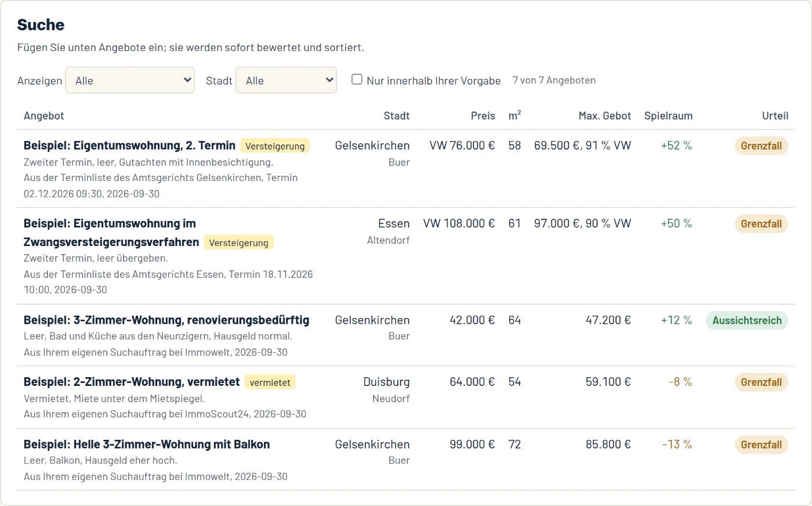Click the Versteigerung tag on the Gelsenkirchen listing
The height and width of the screenshot is (506, 812).
[275, 146]
